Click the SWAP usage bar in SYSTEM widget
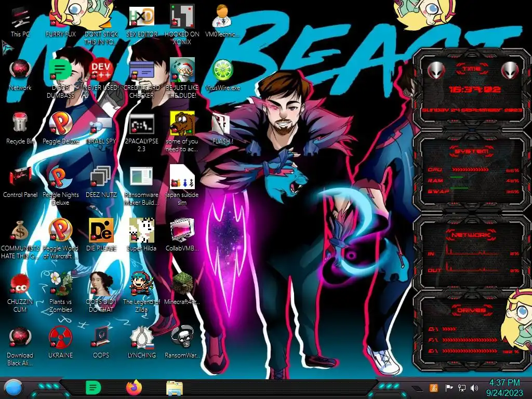Viewport: 532px width, 399px height. [x=459, y=188]
